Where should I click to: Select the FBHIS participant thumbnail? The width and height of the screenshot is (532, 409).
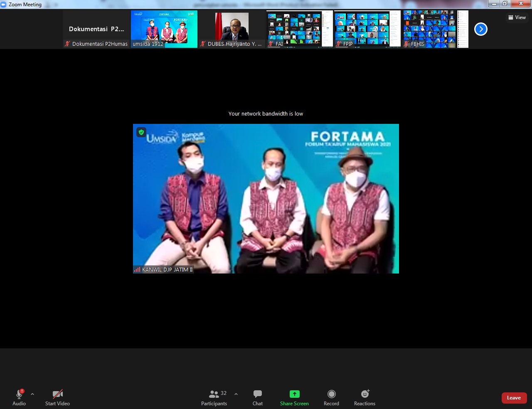(435, 28)
